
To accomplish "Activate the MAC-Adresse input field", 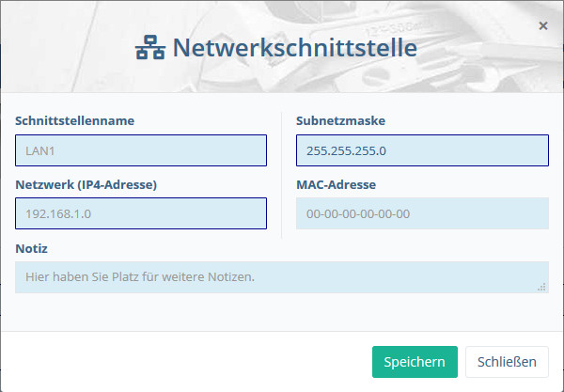I will pos(422,213).
